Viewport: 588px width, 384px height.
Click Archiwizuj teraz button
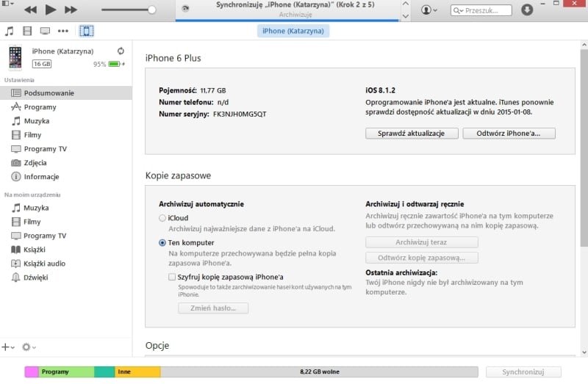click(x=421, y=242)
